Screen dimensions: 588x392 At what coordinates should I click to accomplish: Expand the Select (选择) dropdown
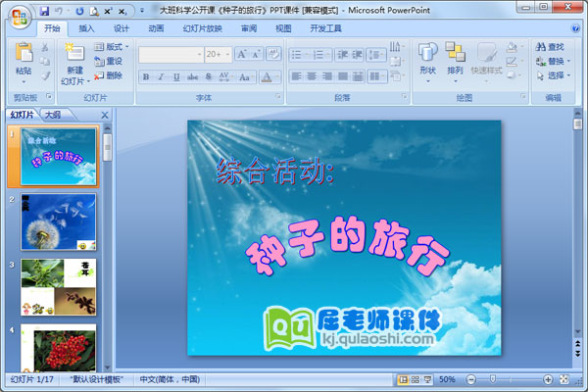(x=554, y=75)
